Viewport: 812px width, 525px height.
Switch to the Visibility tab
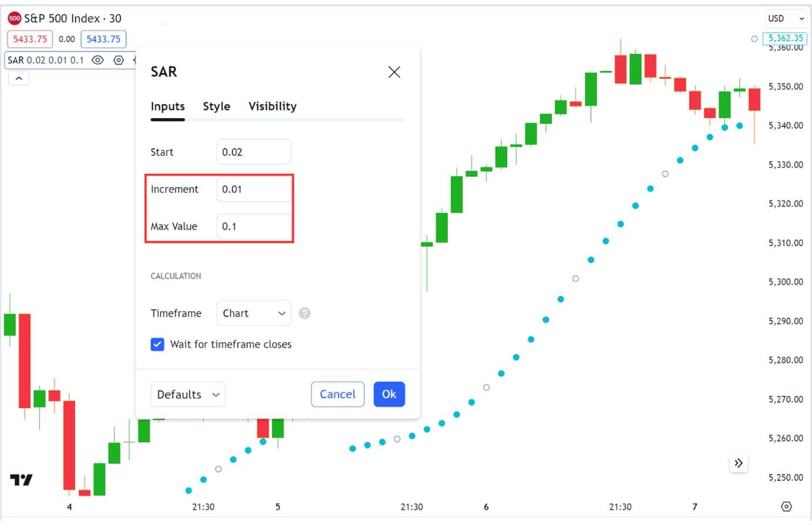(x=272, y=106)
